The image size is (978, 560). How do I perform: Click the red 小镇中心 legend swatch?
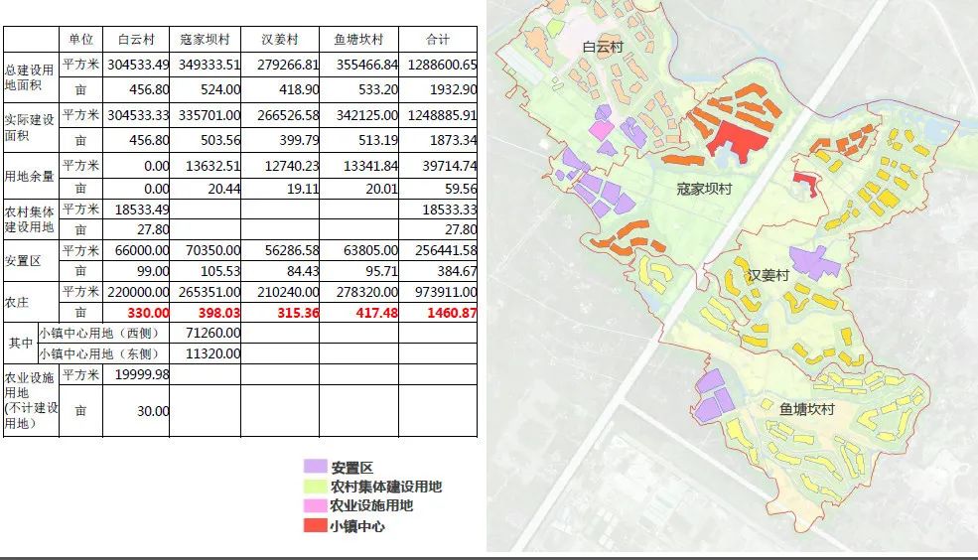[x=316, y=525]
